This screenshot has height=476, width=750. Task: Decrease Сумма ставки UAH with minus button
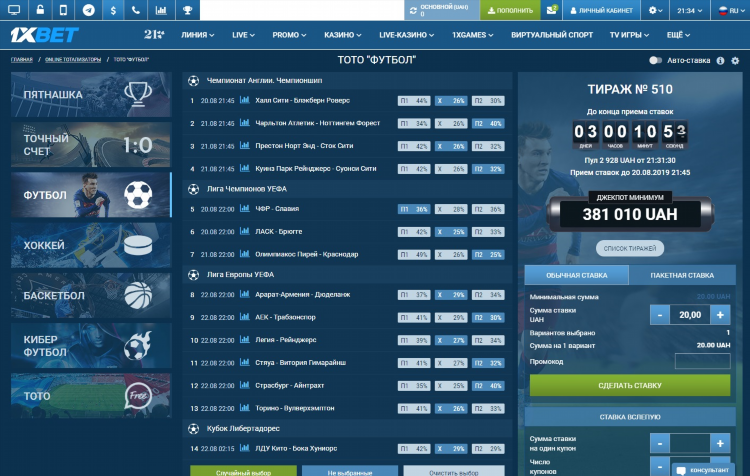click(x=660, y=315)
